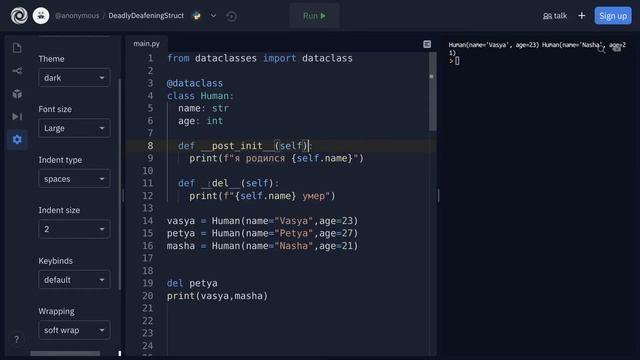
Task: Click the editor vertical scrollbar thumb
Action: point(432,92)
